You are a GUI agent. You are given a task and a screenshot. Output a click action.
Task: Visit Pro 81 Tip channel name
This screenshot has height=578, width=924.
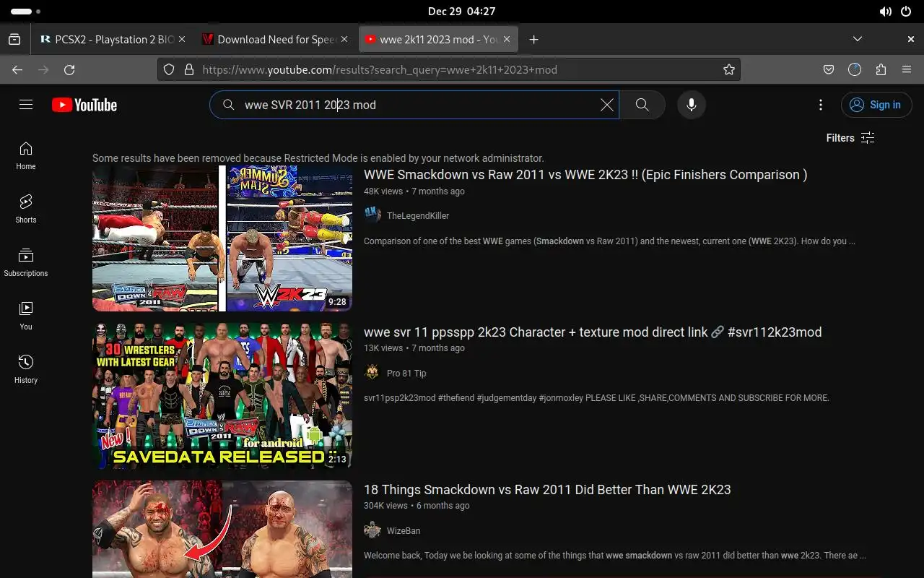(x=406, y=374)
